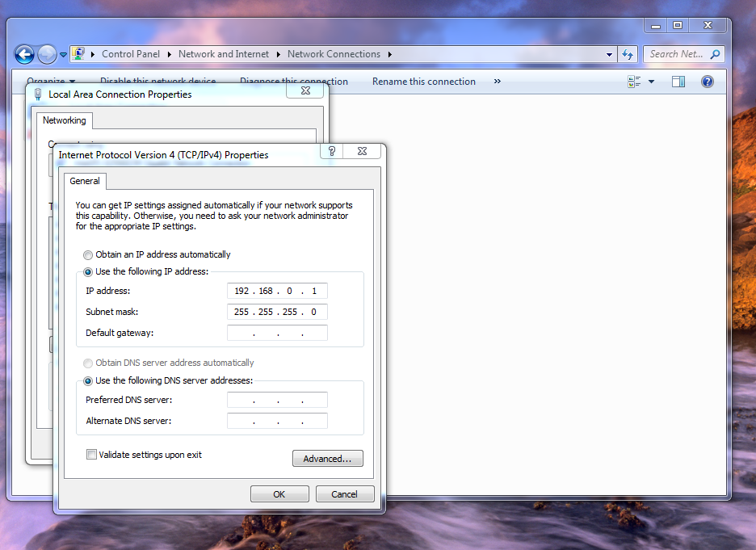This screenshot has width=756, height=550.
Task: Click the Forward navigation arrow
Action: (x=47, y=53)
